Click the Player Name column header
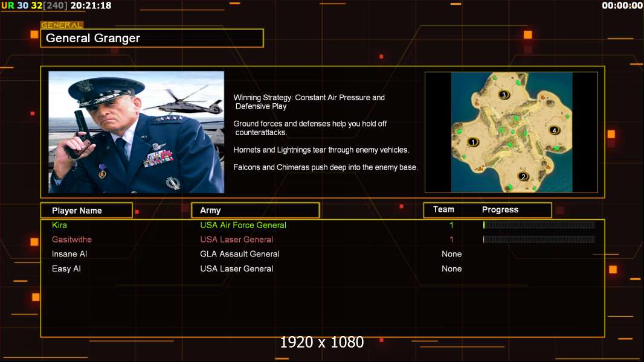Viewport: 644px width, 362px height. (x=86, y=211)
